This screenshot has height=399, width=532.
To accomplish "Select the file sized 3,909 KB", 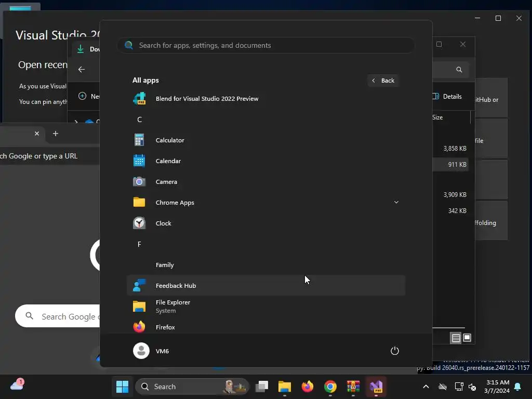I will click(455, 195).
